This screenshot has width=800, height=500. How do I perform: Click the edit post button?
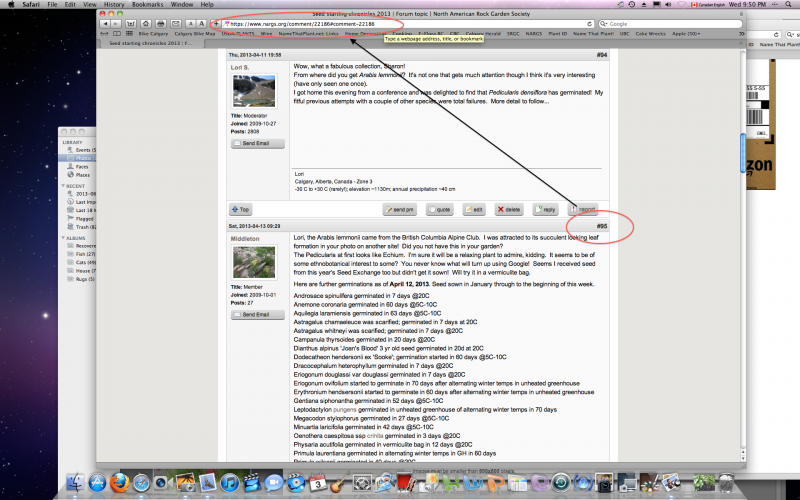[474, 209]
